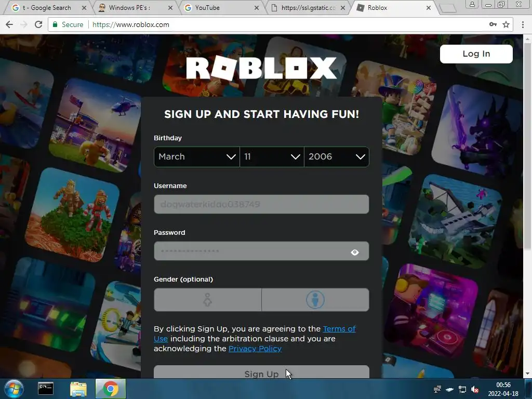Click the address bar URL
Screen dimensions: 532x399
pos(130,24)
